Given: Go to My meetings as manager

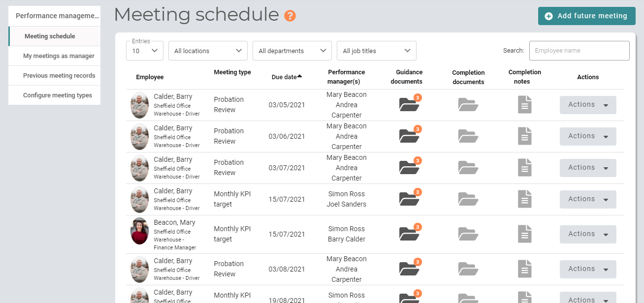Looking at the screenshot, I should click(x=55, y=56).
